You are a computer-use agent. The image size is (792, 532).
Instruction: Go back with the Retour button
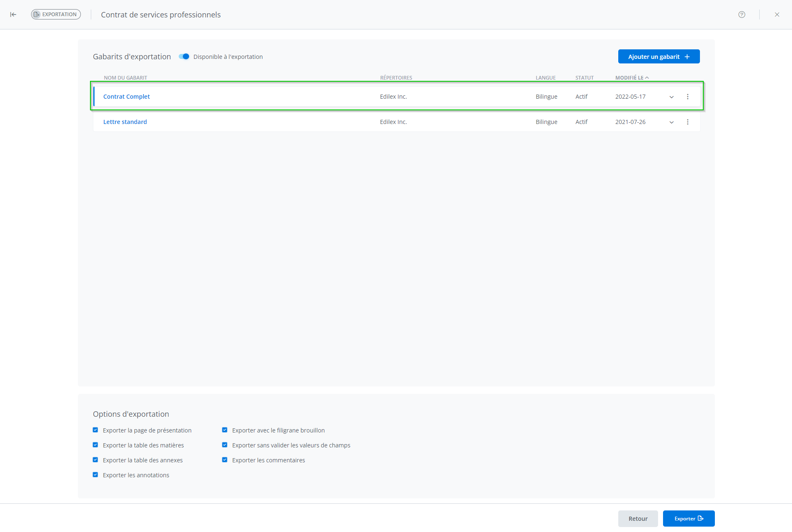point(637,519)
